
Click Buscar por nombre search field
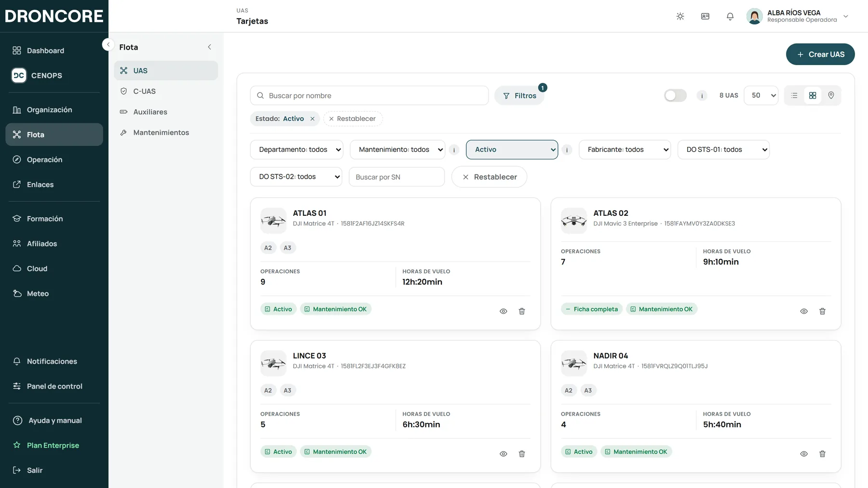tap(369, 95)
